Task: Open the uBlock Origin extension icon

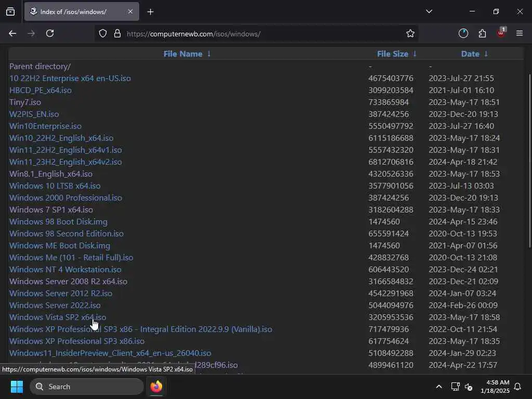Action: (x=501, y=33)
